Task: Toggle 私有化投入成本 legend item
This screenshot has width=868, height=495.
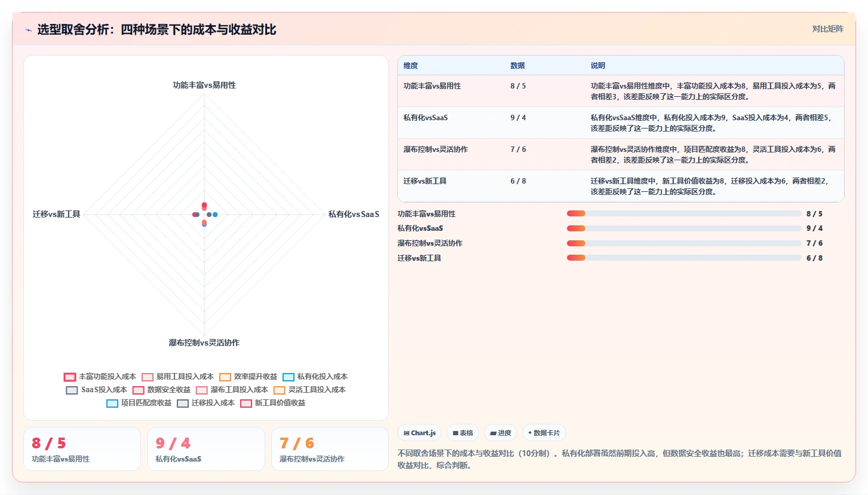Action: click(315, 377)
